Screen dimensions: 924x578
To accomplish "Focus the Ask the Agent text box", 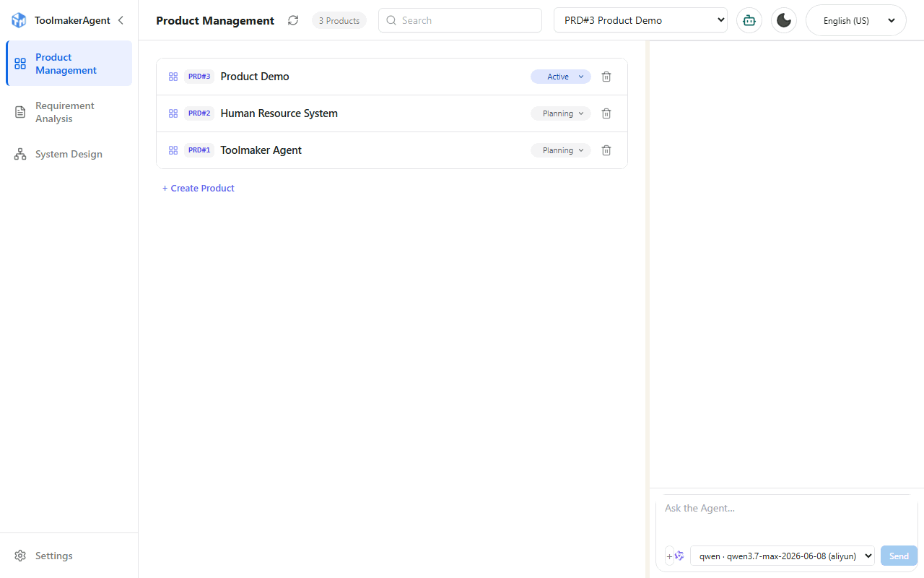I will click(787, 519).
